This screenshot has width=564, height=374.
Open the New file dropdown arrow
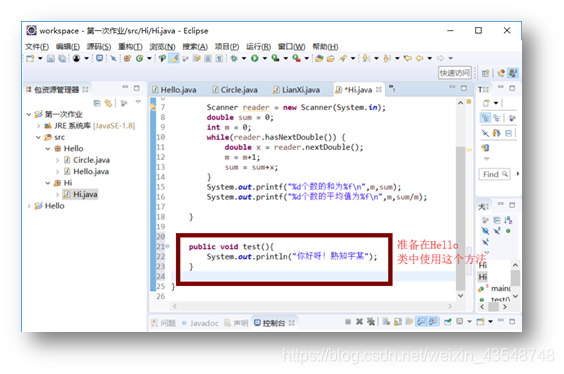click(40, 58)
